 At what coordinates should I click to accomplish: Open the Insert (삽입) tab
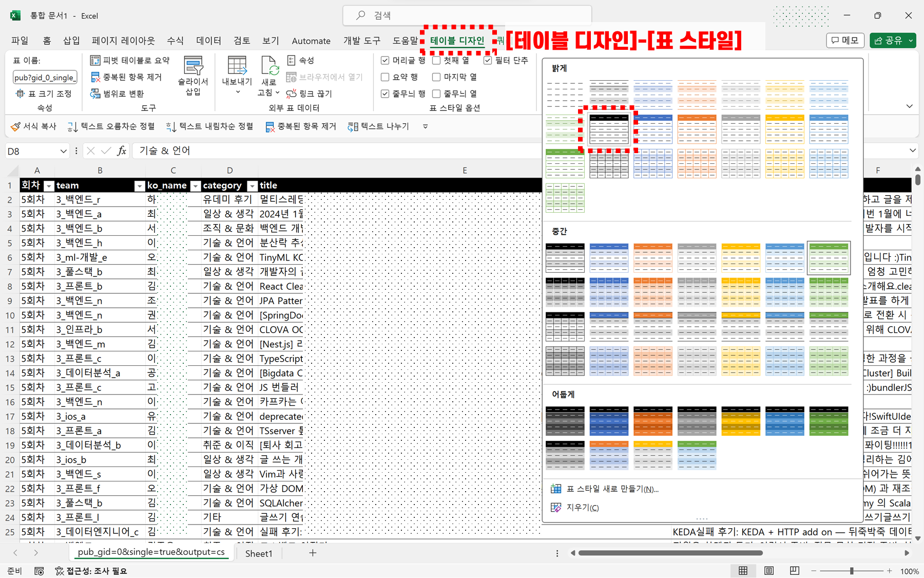(71, 41)
